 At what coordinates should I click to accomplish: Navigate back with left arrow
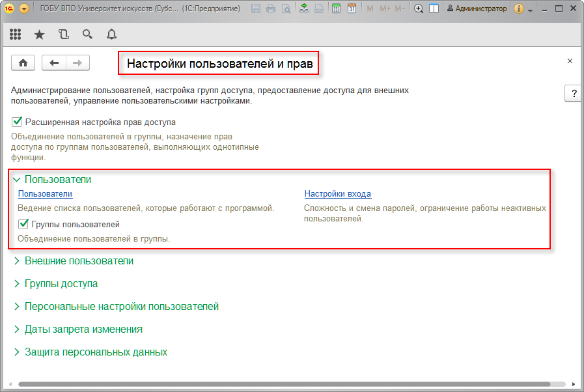pyautogui.click(x=54, y=63)
